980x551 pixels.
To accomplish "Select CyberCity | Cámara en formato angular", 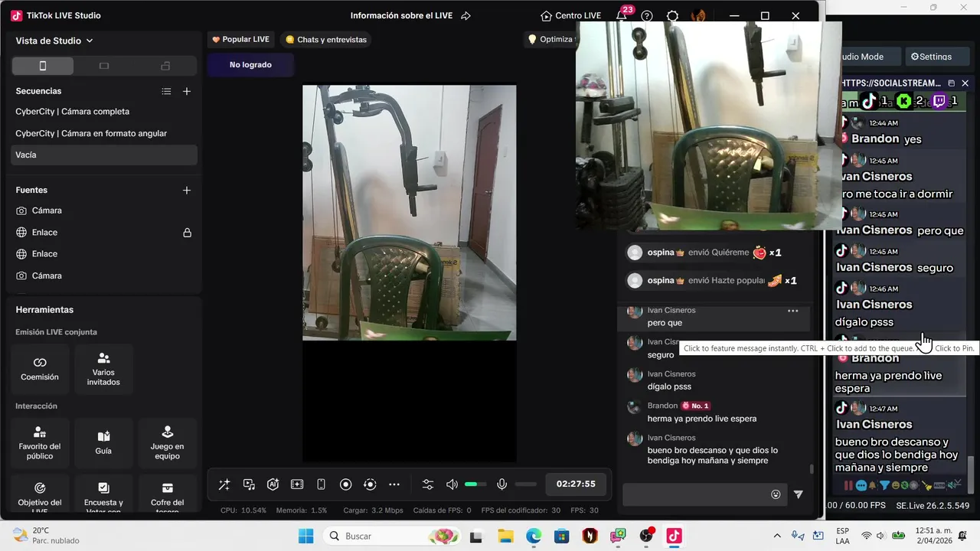I will (104, 133).
